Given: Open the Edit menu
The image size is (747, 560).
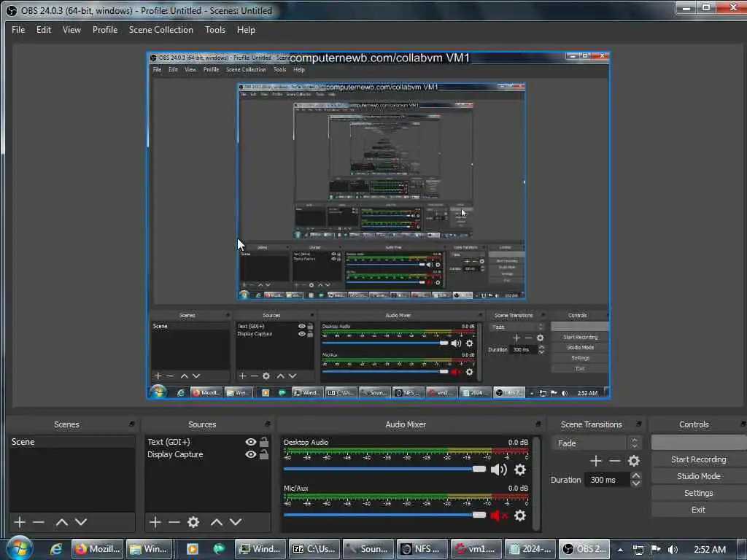Looking at the screenshot, I should click(43, 29).
